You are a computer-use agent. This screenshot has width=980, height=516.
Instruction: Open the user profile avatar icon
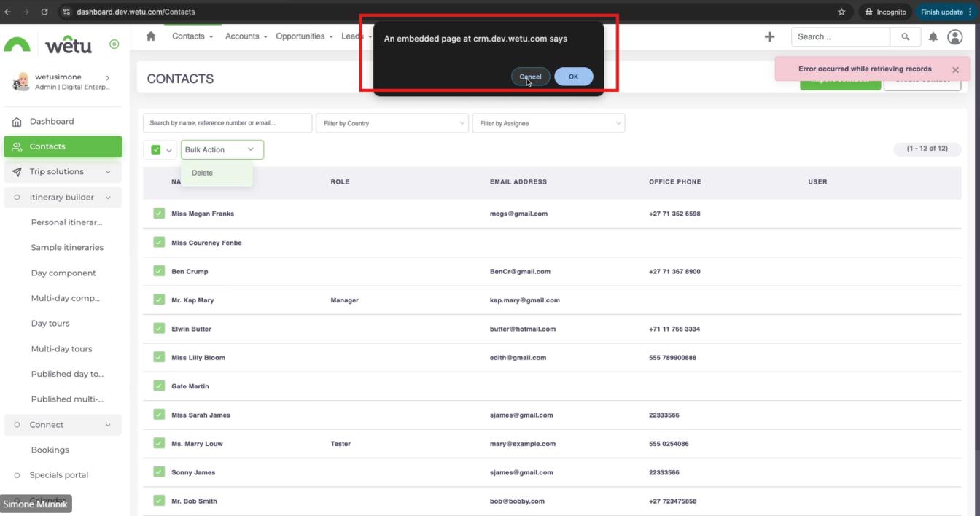coord(954,36)
